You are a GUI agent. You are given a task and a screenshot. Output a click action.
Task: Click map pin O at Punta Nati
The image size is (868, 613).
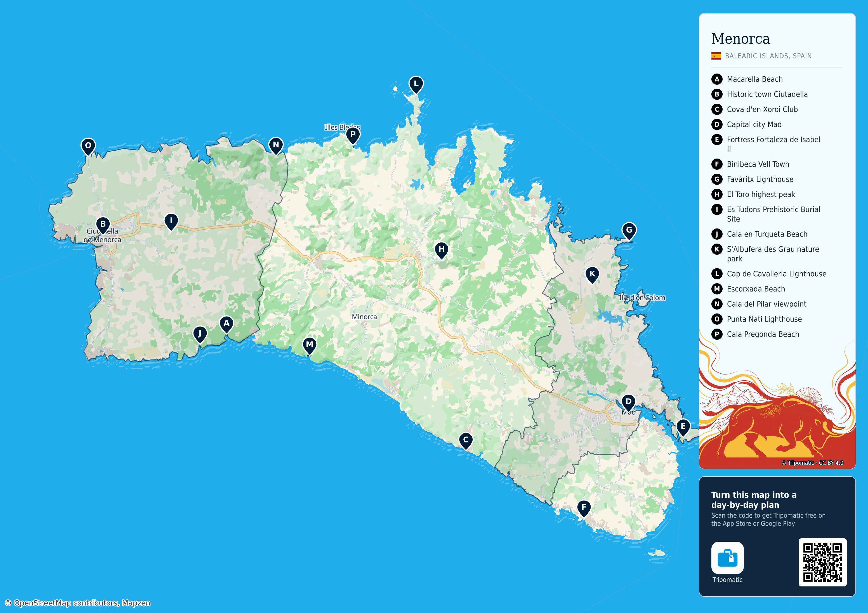click(x=88, y=147)
